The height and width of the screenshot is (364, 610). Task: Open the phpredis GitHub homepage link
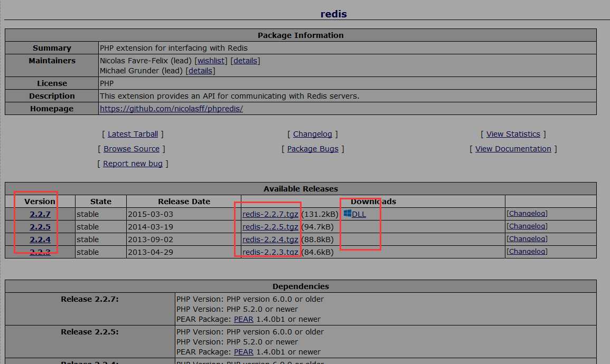pyautogui.click(x=171, y=108)
